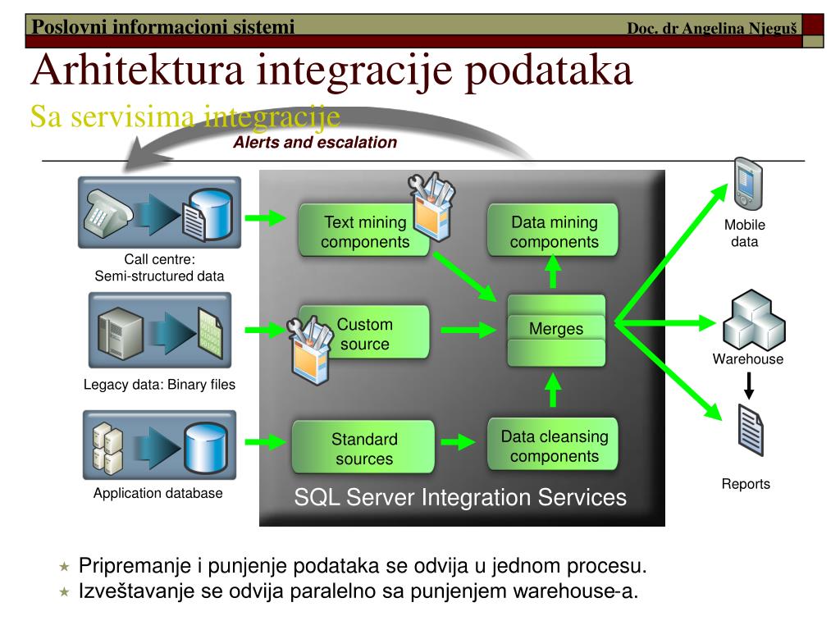Click the binary file document icon

[210, 332]
